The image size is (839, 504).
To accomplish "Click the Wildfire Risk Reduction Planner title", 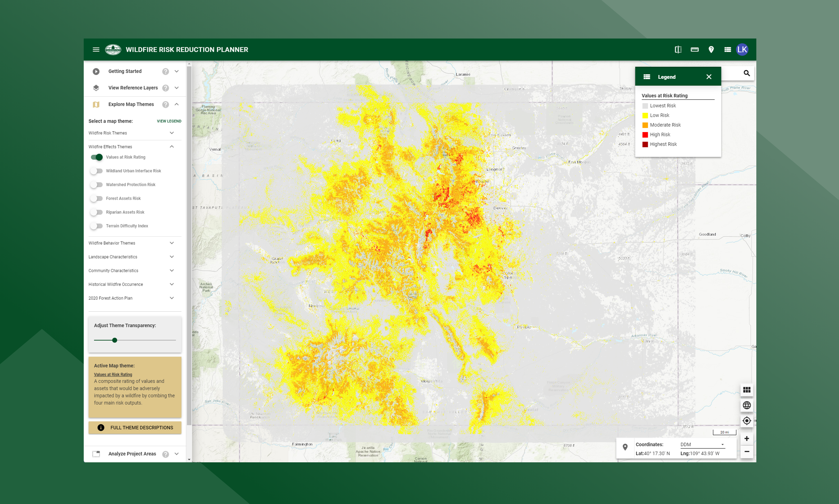I will (187, 50).
